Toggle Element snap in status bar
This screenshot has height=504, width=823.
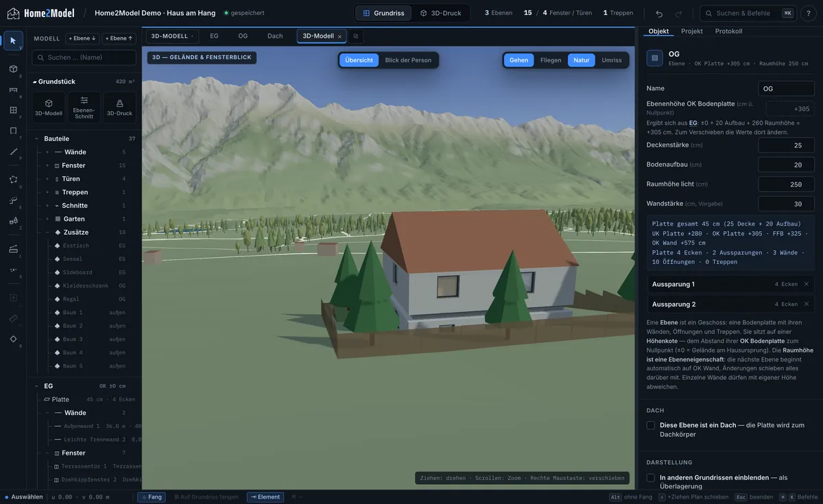(x=265, y=497)
